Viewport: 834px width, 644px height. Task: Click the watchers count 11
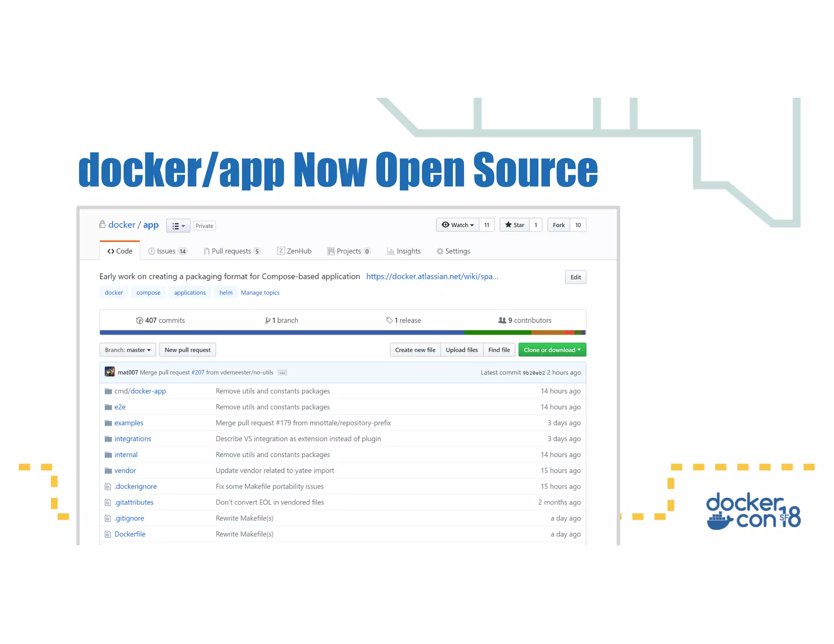(x=487, y=225)
